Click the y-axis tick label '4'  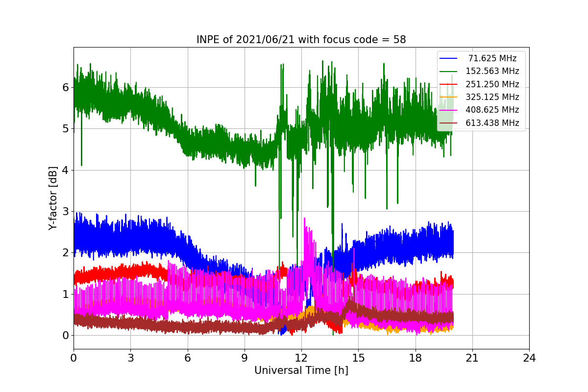[x=66, y=171]
